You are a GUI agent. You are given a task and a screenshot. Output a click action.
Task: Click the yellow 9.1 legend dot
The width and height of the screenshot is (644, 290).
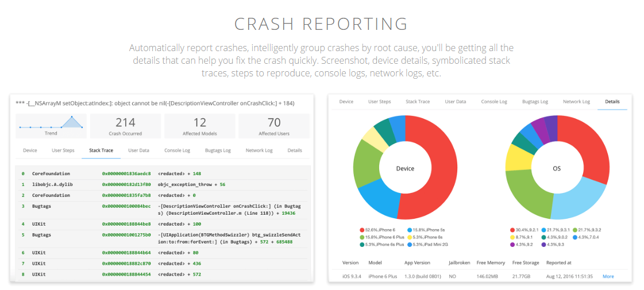[x=512, y=237]
